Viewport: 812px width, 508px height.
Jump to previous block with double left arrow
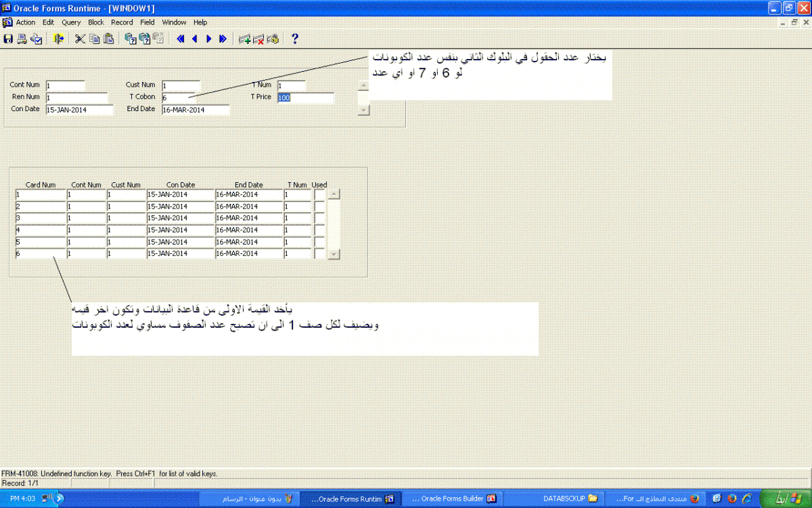181,39
